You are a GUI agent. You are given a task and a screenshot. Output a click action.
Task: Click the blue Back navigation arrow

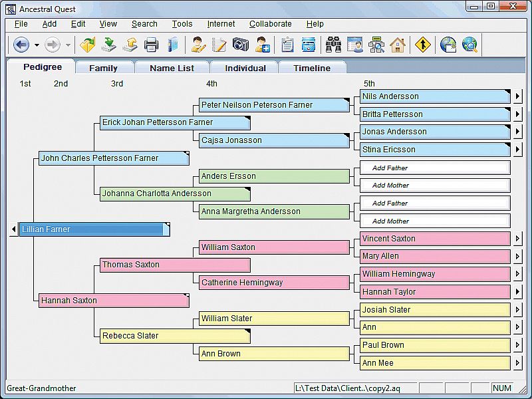tap(21, 45)
